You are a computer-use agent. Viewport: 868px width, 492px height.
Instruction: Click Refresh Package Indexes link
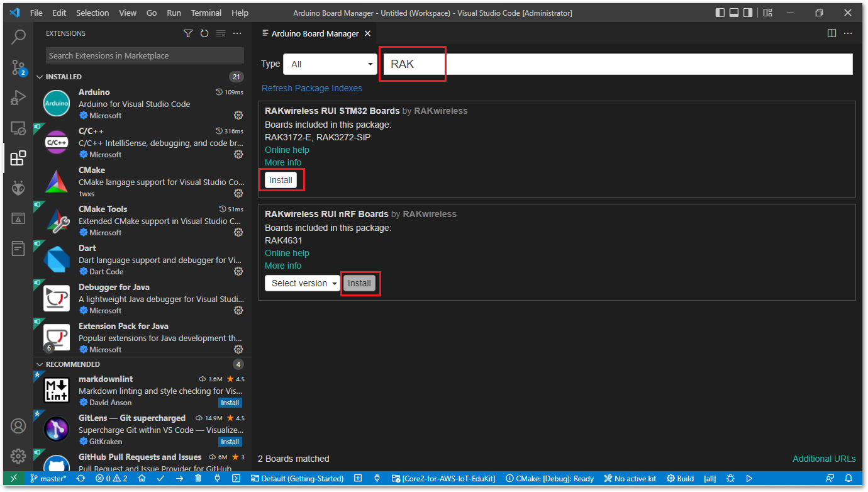click(312, 88)
